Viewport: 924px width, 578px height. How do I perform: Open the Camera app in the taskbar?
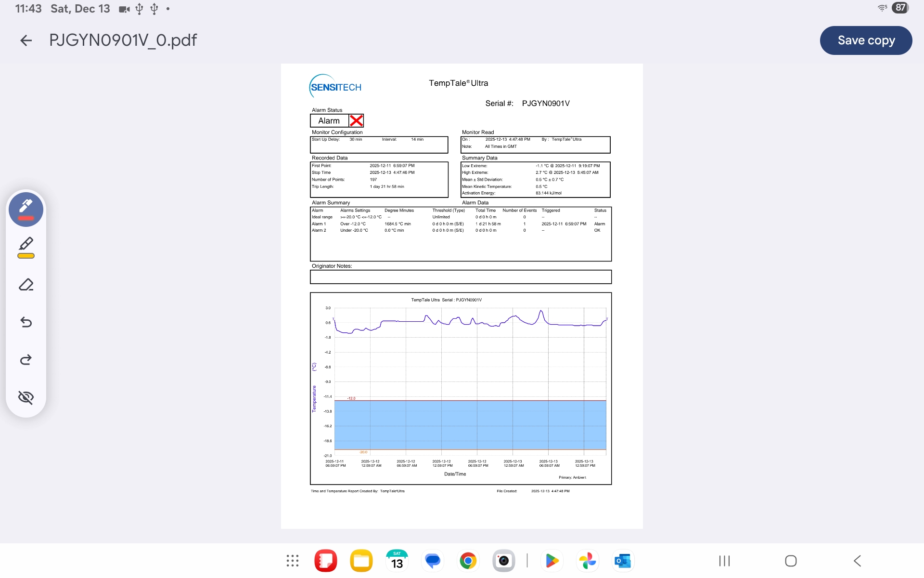pos(503,561)
